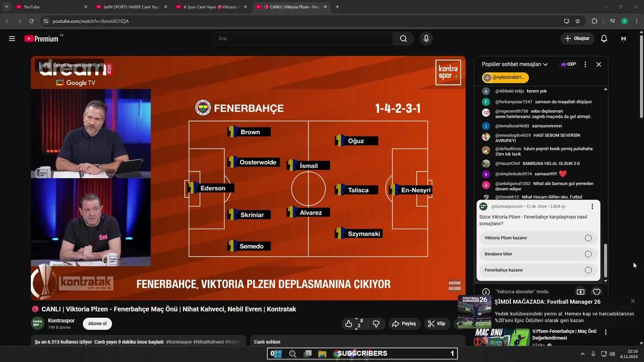Go back with the browser back arrow

(x=7, y=21)
